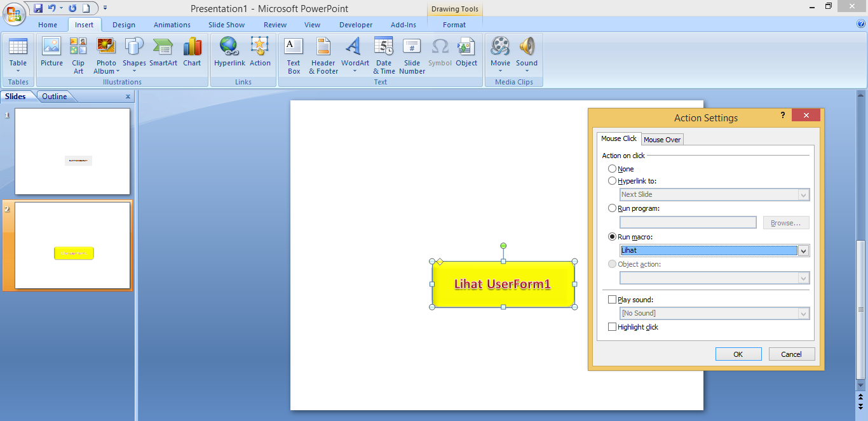Click the program path input field
Image resolution: width=868 pixels, height=421 pixels.
[x=688, y=222]
